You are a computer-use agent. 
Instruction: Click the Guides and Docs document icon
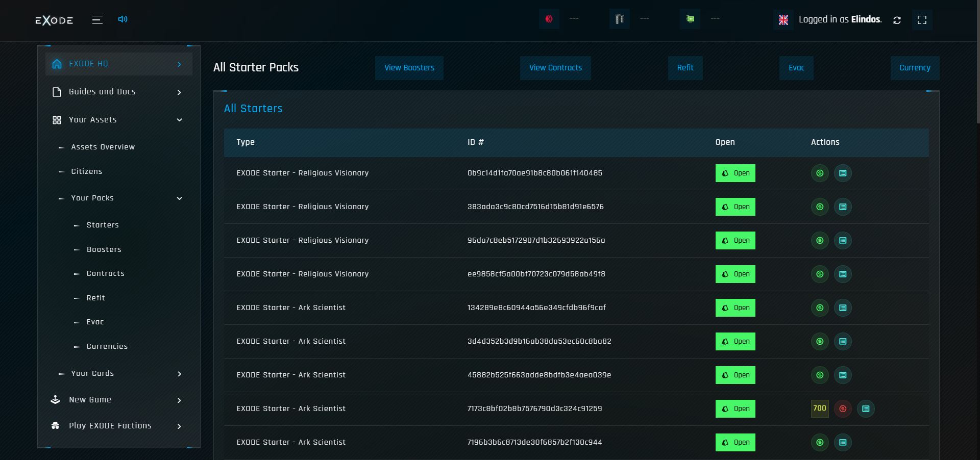(57, 92)
